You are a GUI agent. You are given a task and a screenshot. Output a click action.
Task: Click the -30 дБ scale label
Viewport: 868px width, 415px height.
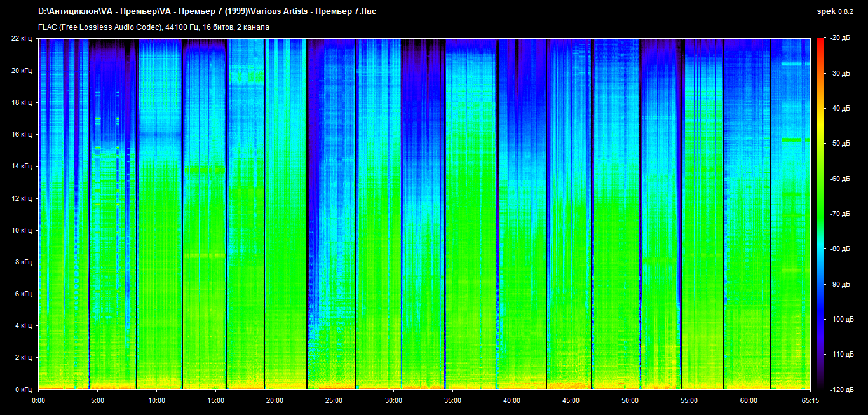click(841, 74)
